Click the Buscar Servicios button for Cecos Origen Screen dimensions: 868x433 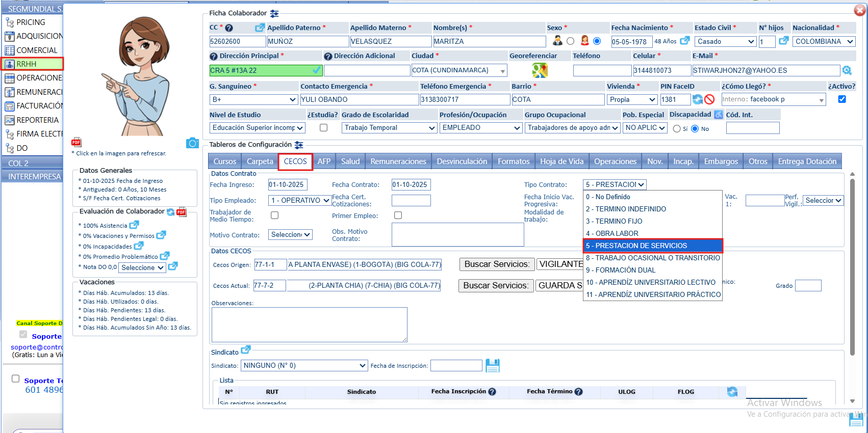(x=497, y=264)
